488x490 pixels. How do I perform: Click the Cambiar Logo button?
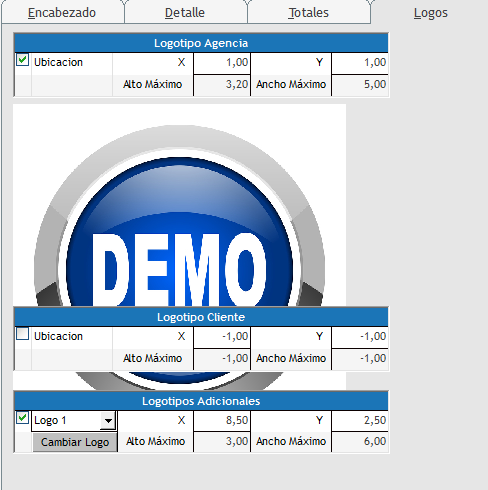tap(75, 442)
